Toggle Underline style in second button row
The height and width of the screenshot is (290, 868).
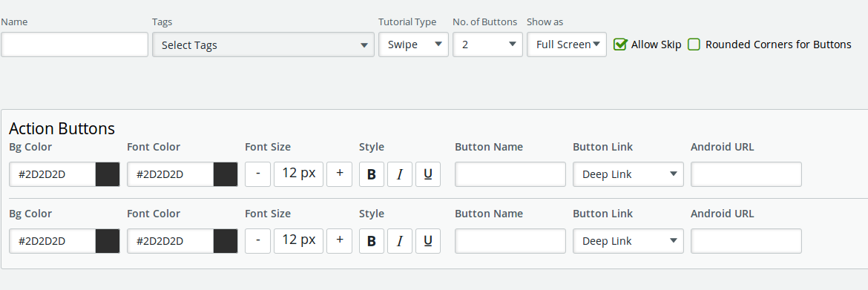pyautogui.click(x=428, y=241)
